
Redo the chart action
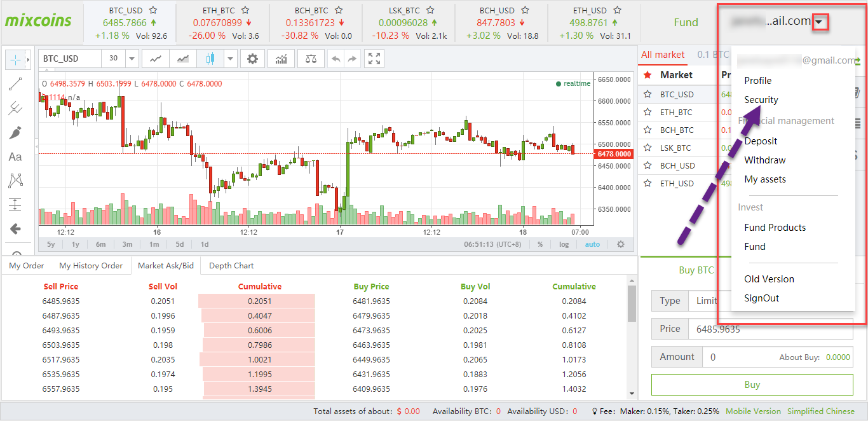pyautogui.click(x=353, y=59)
